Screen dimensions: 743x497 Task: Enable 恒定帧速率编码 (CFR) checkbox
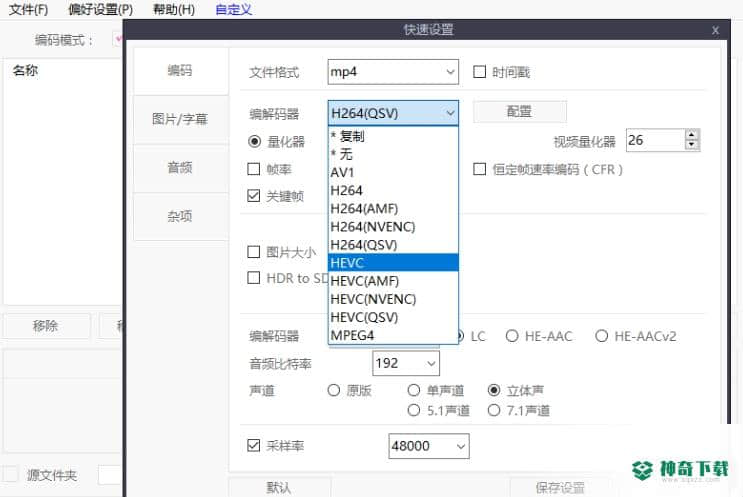[480, 169]
